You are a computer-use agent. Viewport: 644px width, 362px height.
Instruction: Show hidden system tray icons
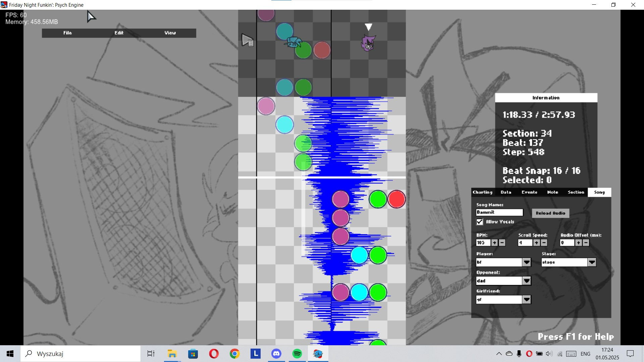click(x=499, y=354)
